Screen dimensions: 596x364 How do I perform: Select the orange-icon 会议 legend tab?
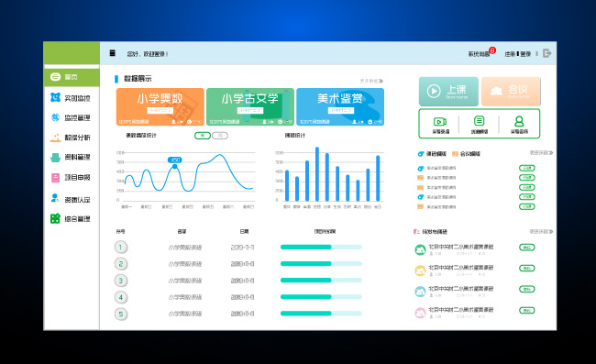pos(466,154)
